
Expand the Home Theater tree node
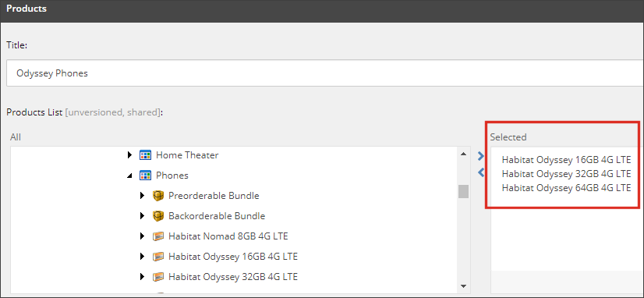click(129, 155)
